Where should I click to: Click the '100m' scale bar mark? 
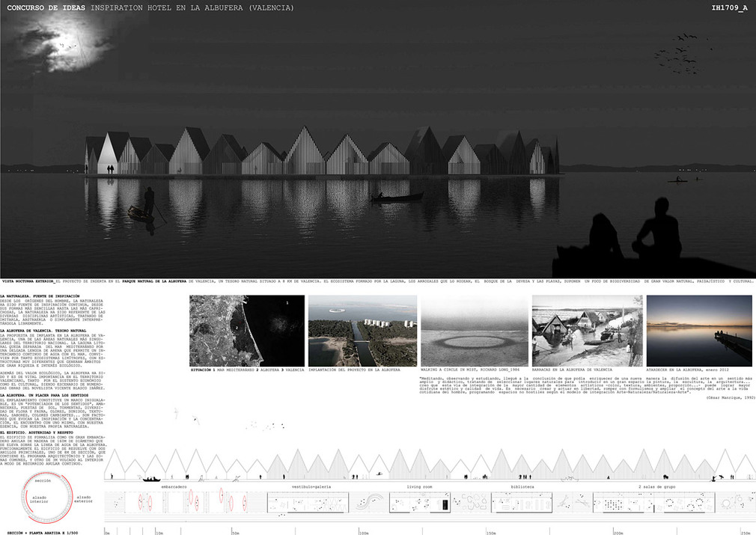(365, 533)
